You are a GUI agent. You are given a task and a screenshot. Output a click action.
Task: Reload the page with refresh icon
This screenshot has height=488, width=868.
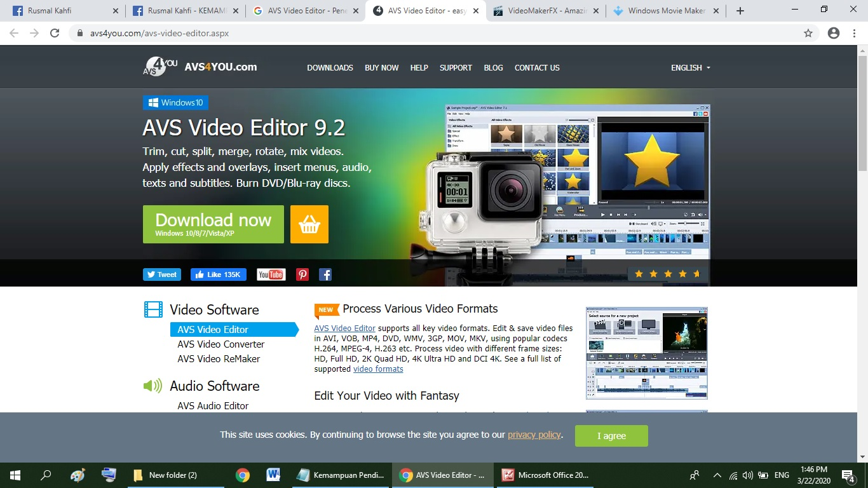55,34
